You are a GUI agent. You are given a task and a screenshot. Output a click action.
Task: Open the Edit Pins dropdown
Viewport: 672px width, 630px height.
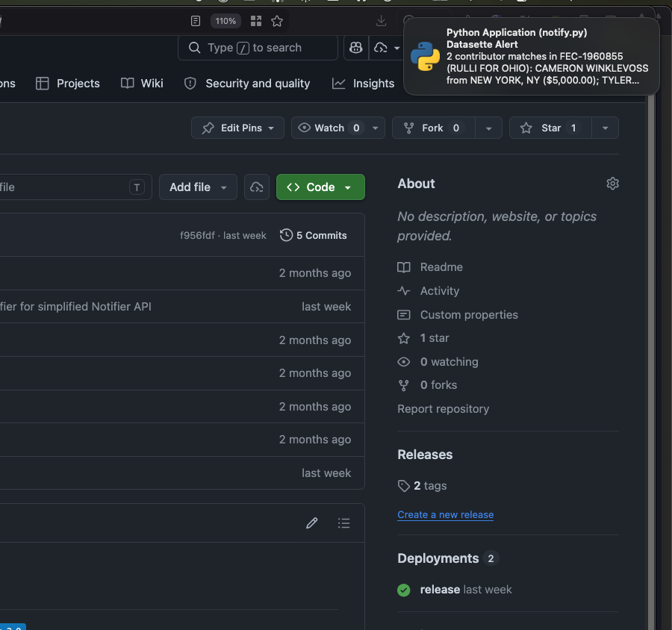coord(237,128)
